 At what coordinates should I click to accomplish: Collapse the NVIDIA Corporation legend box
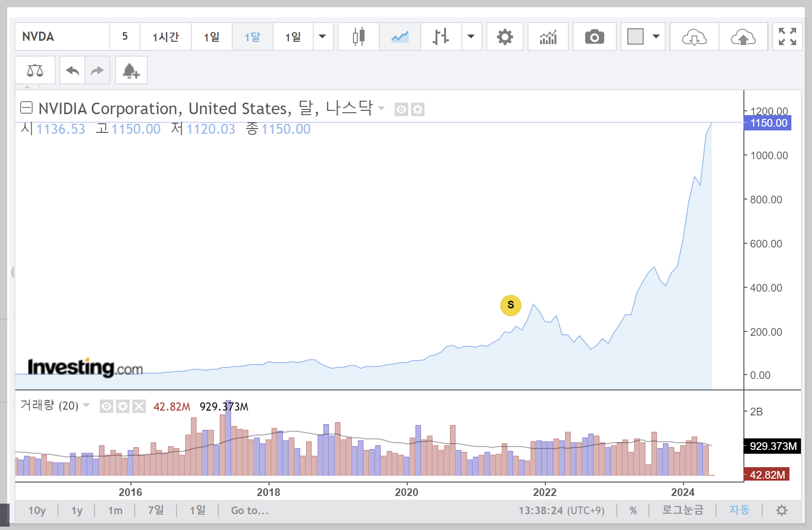26,107
